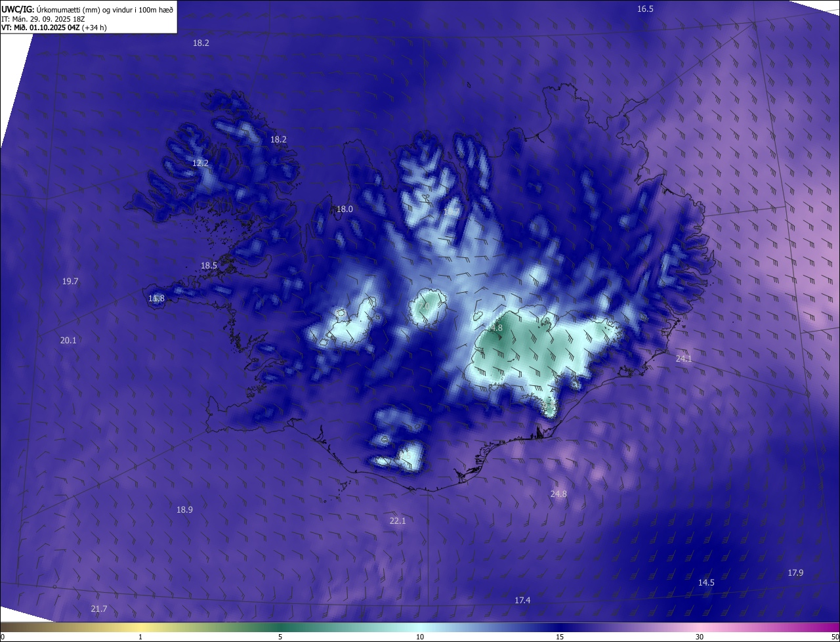Click the map value 16.5

tap(646, 9)
